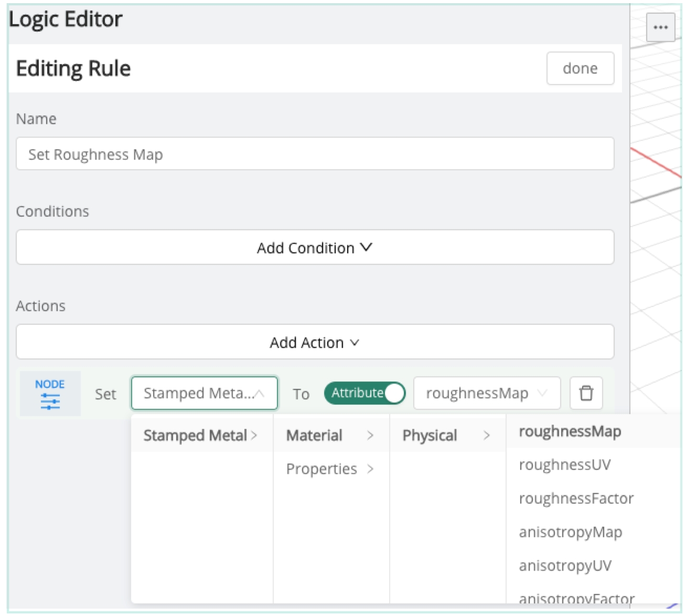Expand the Add Condition dropdown
Screen dimensions: 686x616
point(315,248)
